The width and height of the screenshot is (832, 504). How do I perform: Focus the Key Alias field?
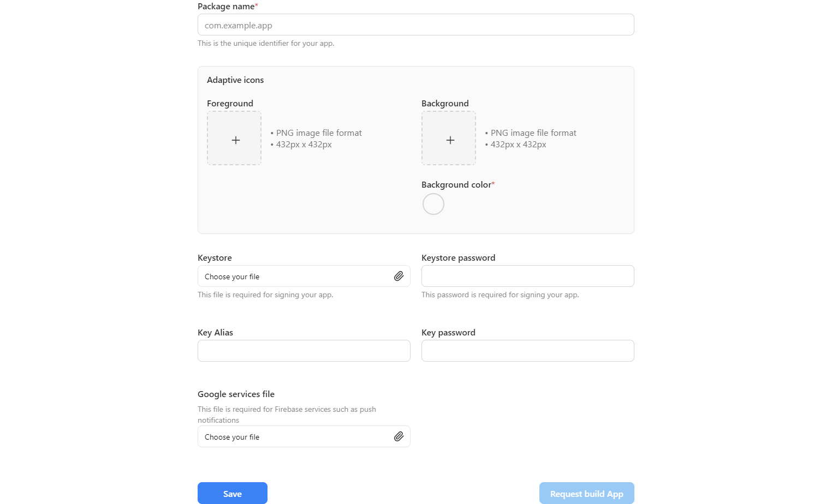click(x=304, y=351)
